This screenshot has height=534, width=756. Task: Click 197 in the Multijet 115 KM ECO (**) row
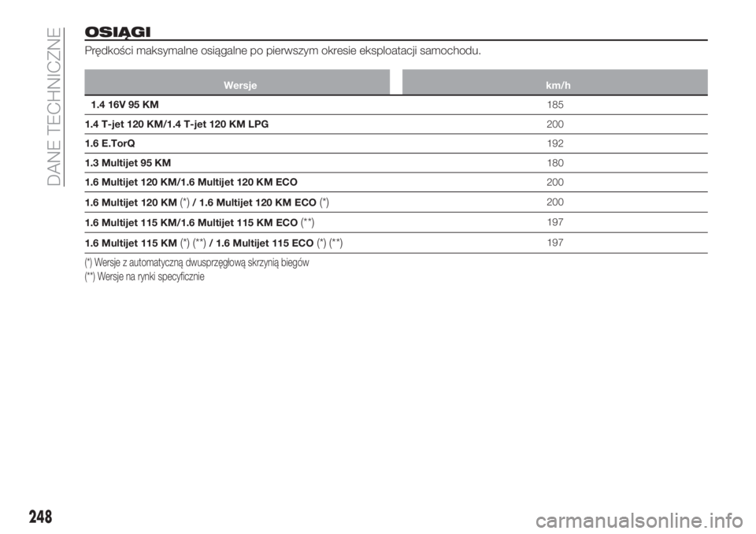[555, 222]
